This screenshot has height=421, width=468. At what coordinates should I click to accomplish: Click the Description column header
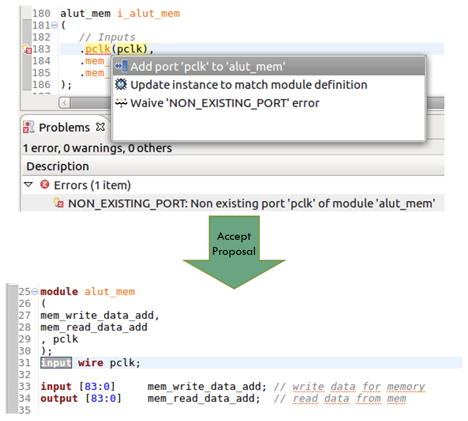(x=58, y=166)
